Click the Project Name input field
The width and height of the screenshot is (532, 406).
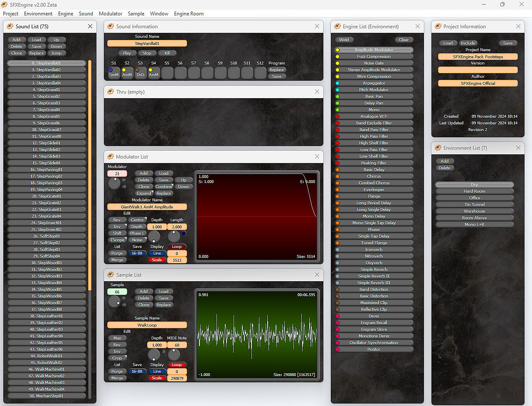478,57
